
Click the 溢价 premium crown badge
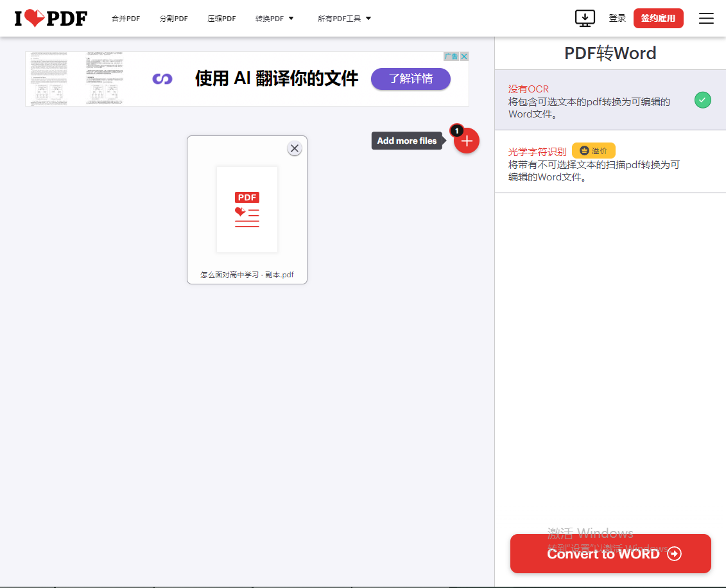point(593,151)
